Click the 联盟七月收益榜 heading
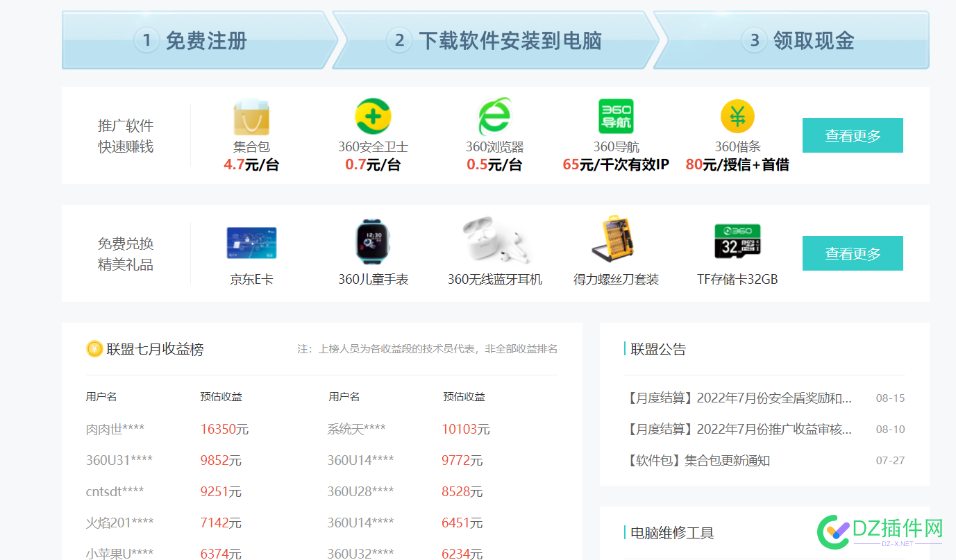 (155, 349)
